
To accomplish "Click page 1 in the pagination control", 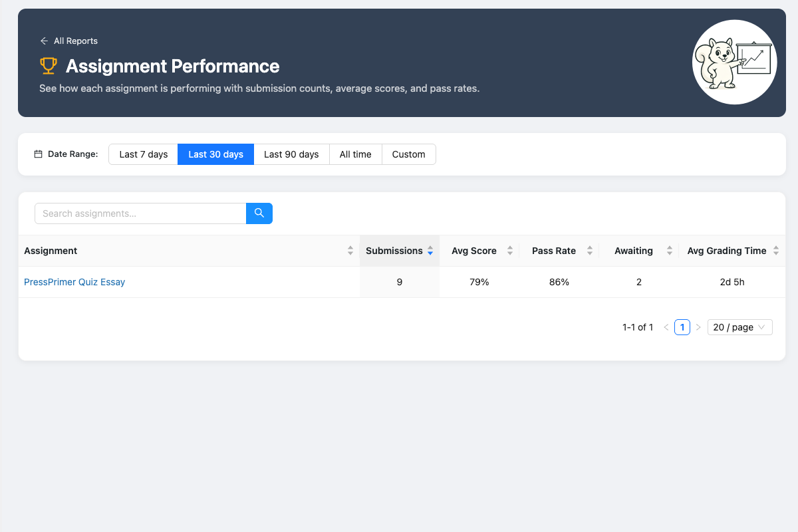I will click(682, 327).
